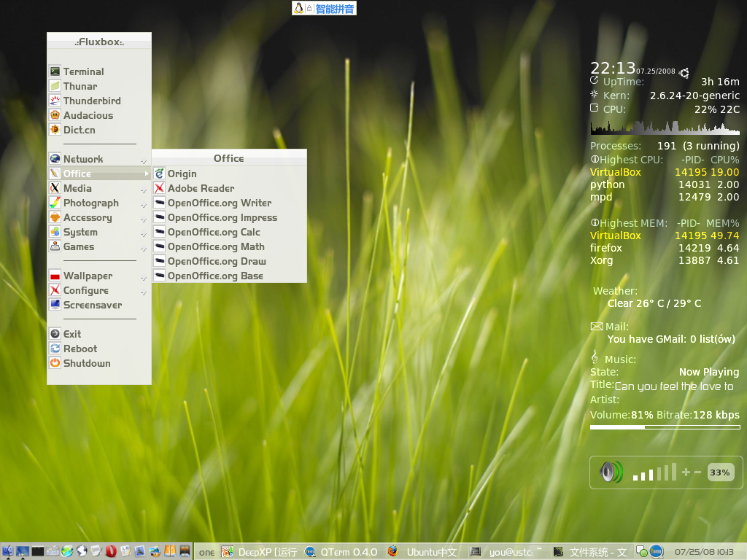
Task: Expand the Games submenu
Action: tap(99, 246)
